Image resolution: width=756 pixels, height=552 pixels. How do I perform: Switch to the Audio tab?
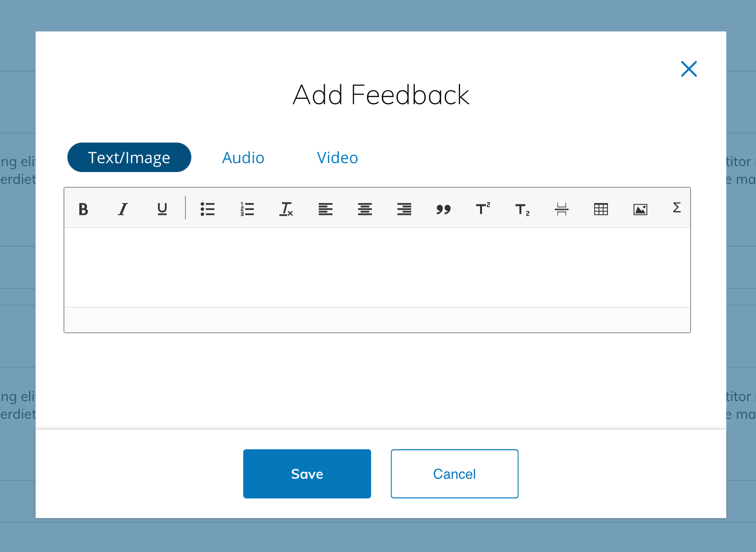(x=243, y=158)
